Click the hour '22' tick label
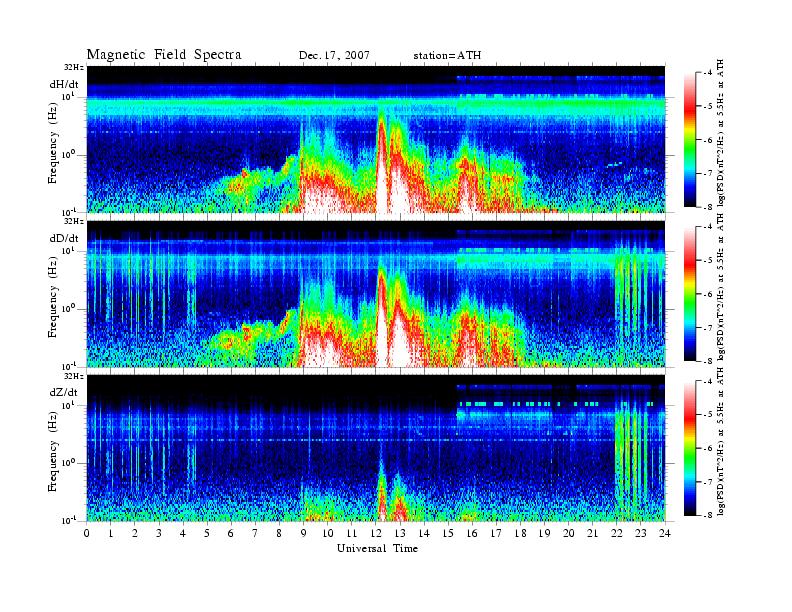This screenshot has width=792, height=612. coord(617,533)
